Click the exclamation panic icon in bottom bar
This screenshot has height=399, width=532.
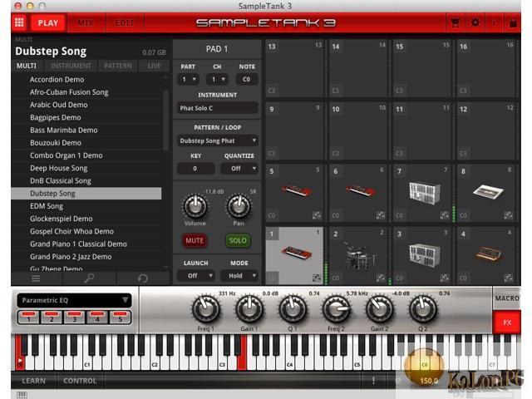pyautogui.click(x=373, y=381)
